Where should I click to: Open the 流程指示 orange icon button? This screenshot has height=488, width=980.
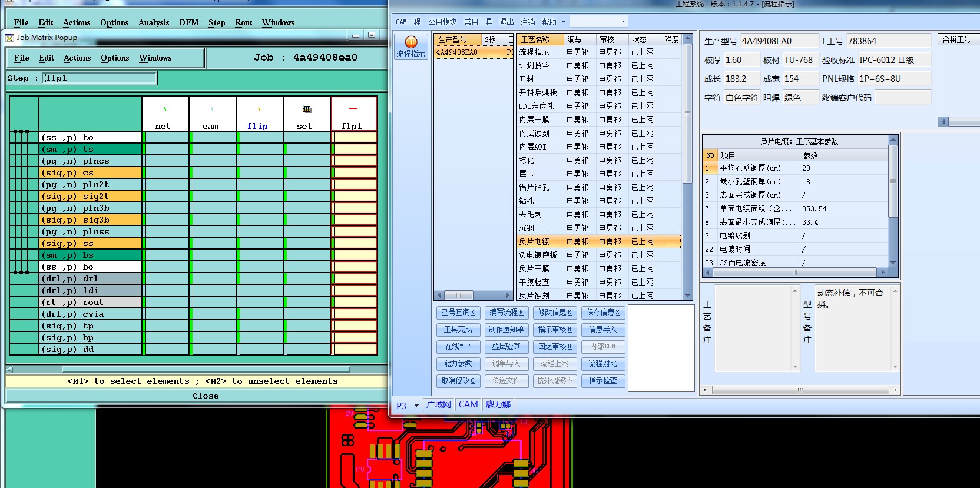(x=411, y=47)
